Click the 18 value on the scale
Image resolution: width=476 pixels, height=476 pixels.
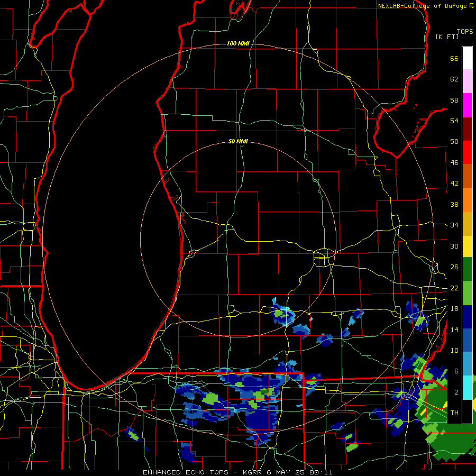coord(454,309)
